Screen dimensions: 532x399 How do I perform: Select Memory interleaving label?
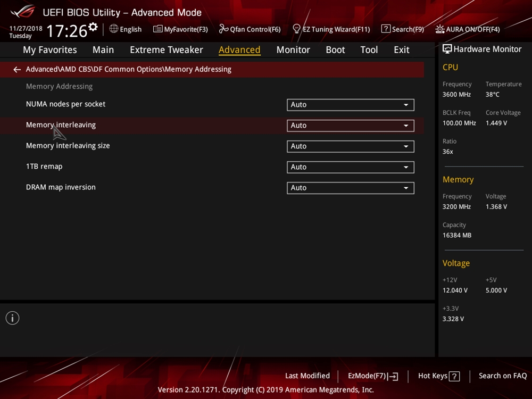click(61, 125)
